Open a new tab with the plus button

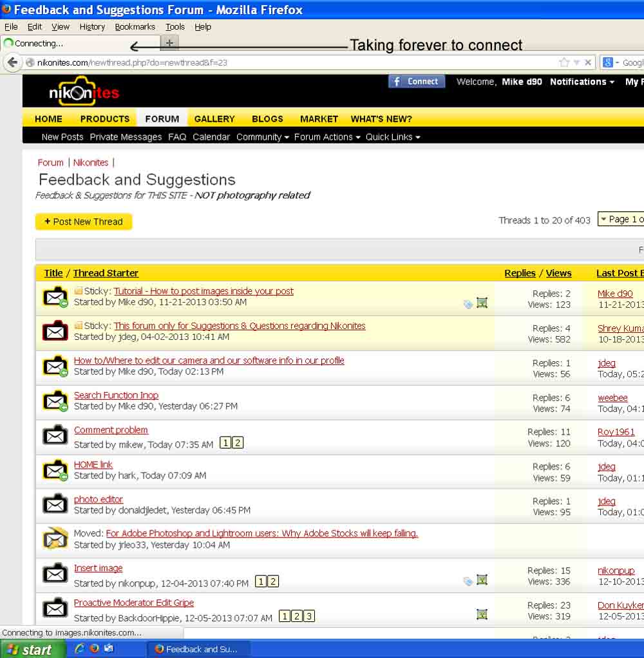point(169,43)
